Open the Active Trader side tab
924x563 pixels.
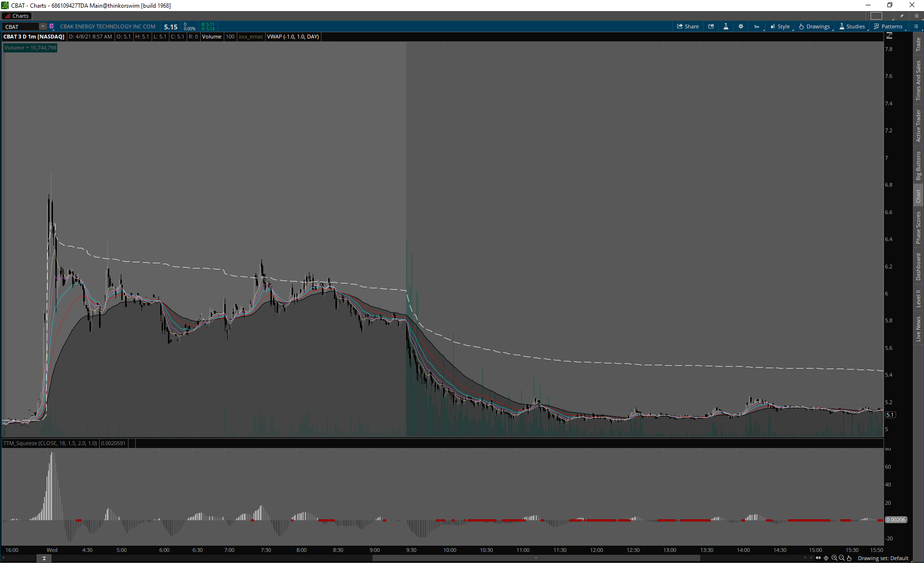point(918,126)
